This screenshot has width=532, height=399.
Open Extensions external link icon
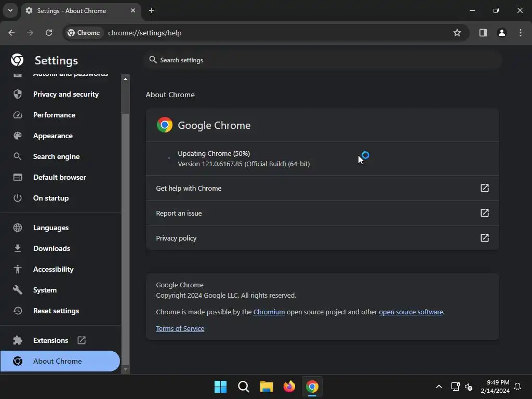coord(82,340)
